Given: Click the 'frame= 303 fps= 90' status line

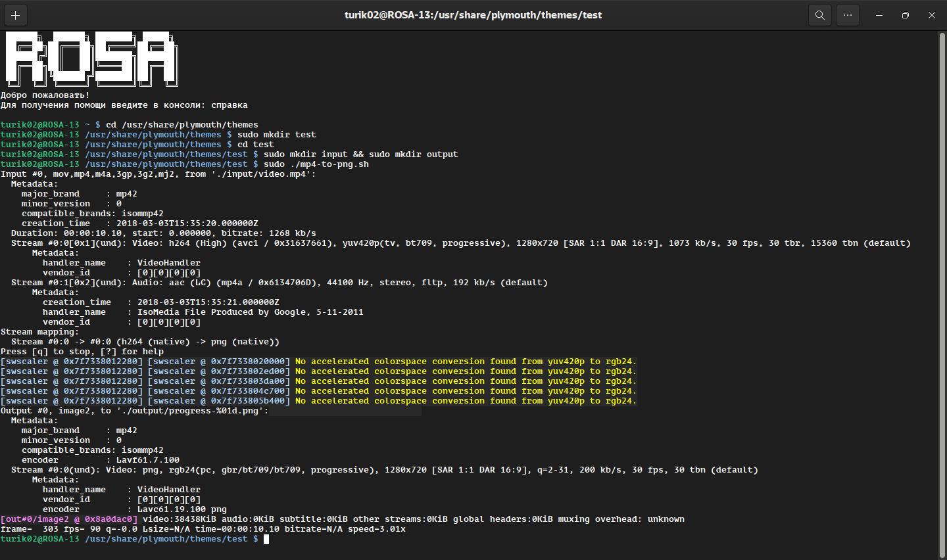Looking at the screenshot, I should (x=203, y=529).
